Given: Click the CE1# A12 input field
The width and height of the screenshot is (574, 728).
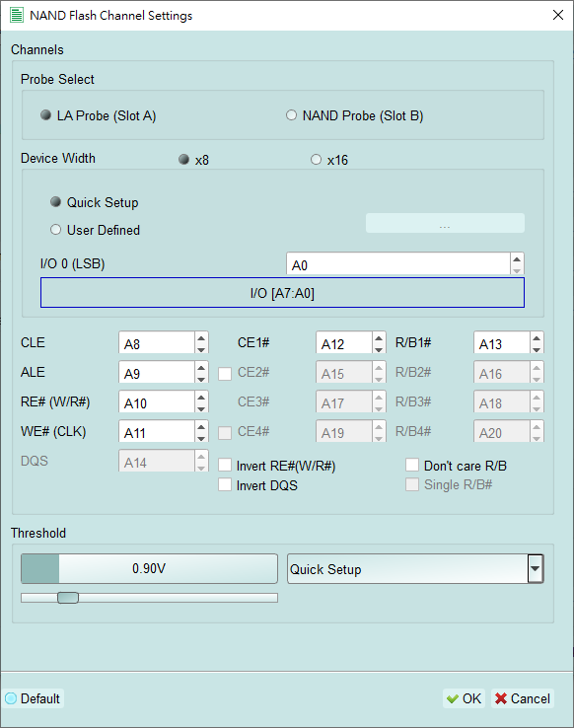Looking at the screenshot, I should pyautogui.click(x=344, y=343).
